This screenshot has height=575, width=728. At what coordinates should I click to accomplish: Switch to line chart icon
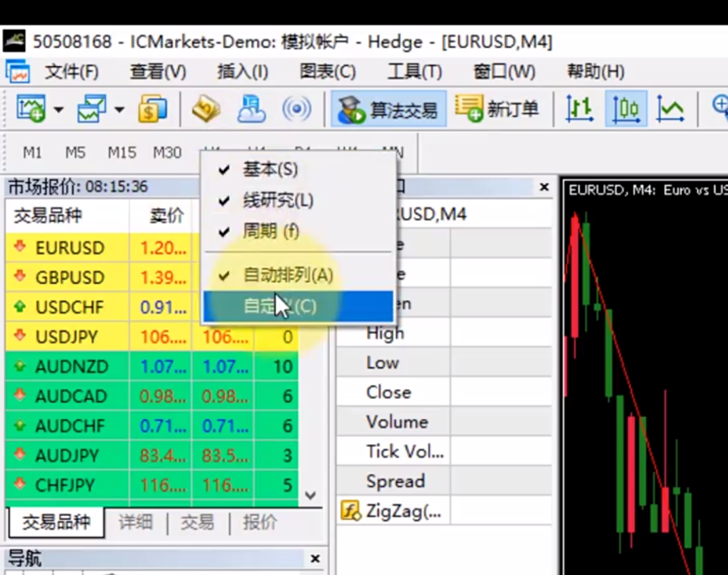(x=670, y=110)
